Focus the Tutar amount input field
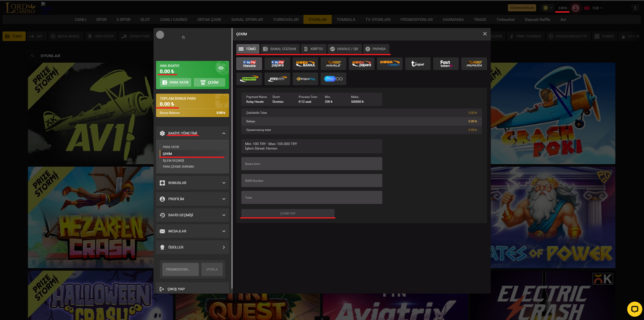The height and width of the screenshot is (320, 644). [312, 197]
